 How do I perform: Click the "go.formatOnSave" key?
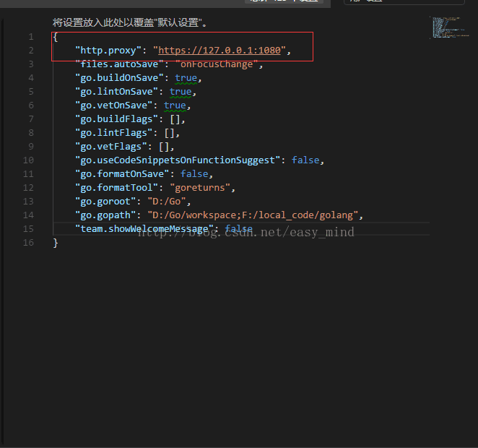[122, 174]
